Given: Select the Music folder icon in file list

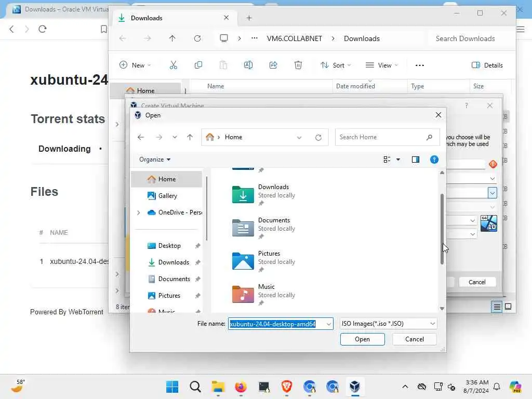Looking at the screenshot, I should tap(243, 294).
